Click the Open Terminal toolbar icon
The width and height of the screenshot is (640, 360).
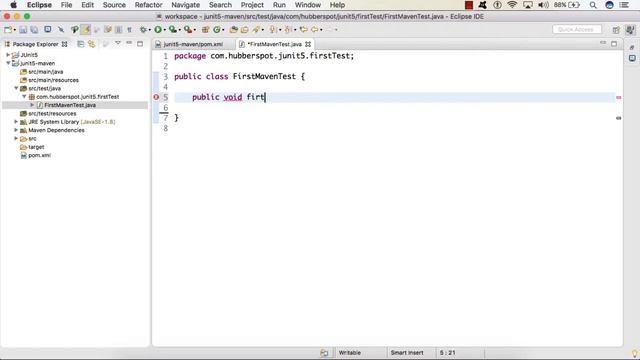(48, 29)
